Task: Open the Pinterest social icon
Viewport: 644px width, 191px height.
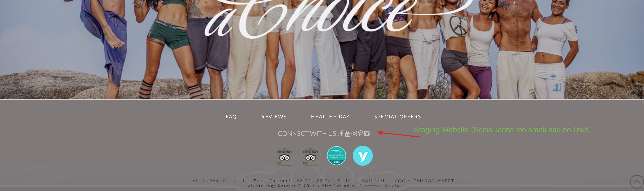Action: point(360,134)
